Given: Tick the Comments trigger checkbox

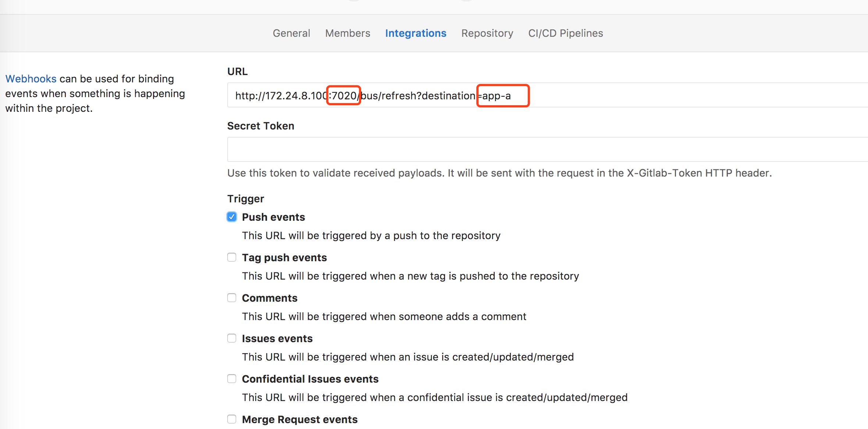Looking at the screenshot, I should point(232,298).
